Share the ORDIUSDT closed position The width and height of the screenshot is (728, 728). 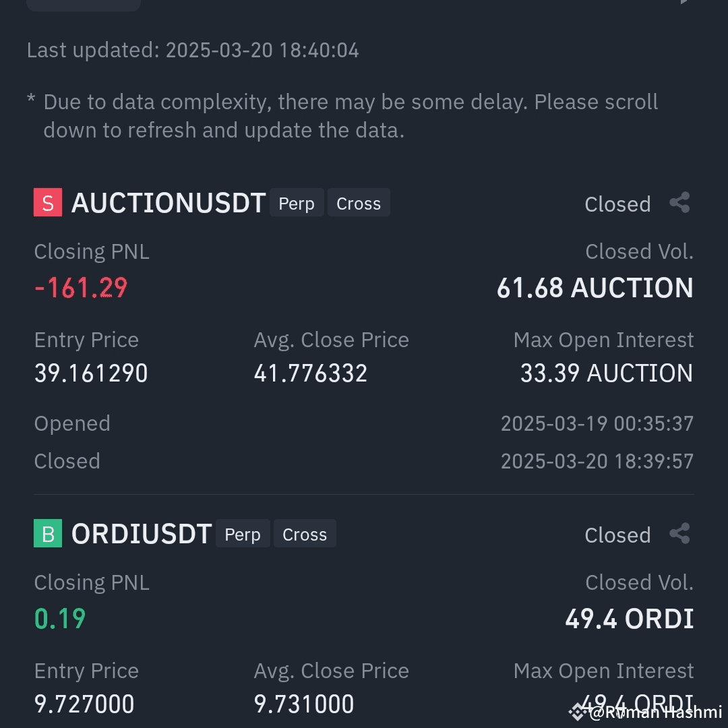click(x=679, y=533)
